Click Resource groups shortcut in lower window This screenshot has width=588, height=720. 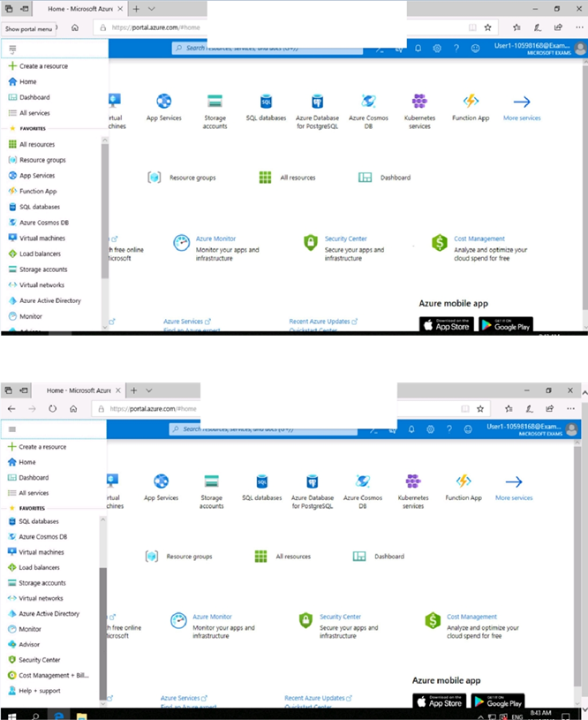pos(178,557)
